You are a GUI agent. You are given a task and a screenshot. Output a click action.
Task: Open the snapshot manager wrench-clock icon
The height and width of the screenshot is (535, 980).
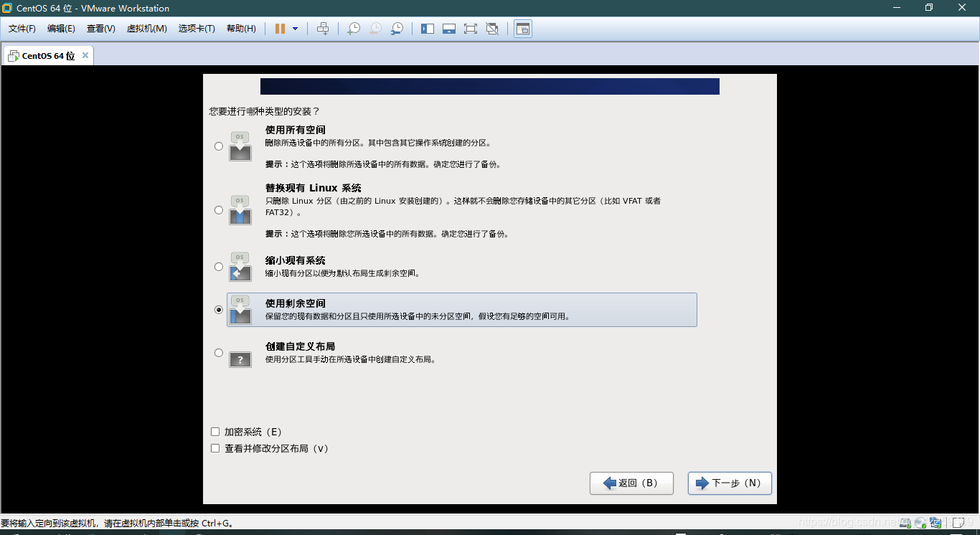[x=397, y=29]
